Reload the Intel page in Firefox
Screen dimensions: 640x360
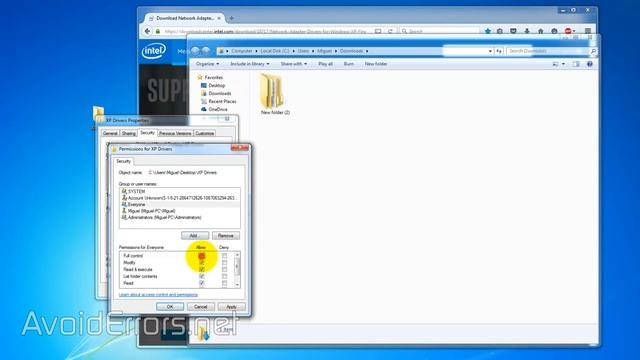(390, 31)
